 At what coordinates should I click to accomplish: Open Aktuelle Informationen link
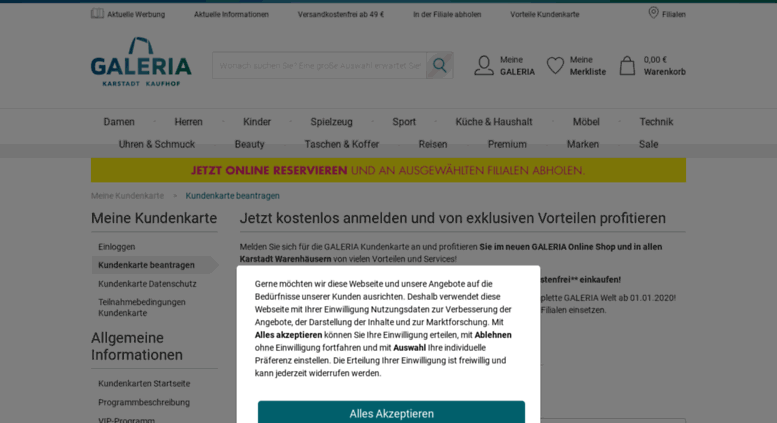[x=231, y=14]
